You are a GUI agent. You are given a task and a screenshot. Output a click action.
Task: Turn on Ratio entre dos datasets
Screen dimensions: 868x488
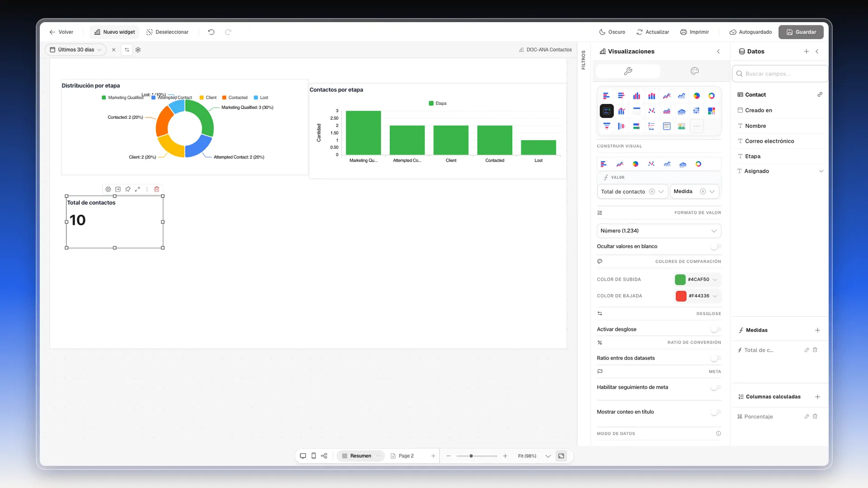(715, 358)
